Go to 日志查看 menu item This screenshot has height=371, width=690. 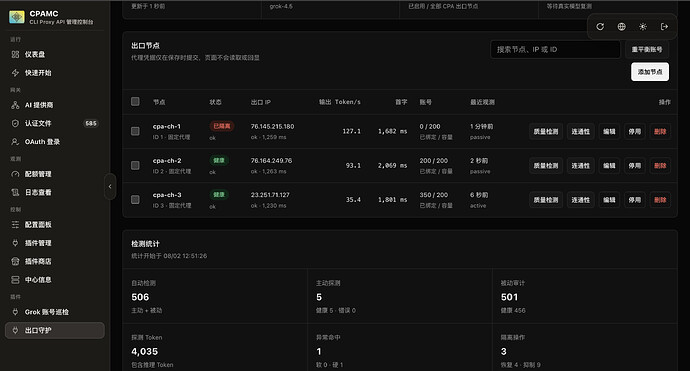point(55,192)
